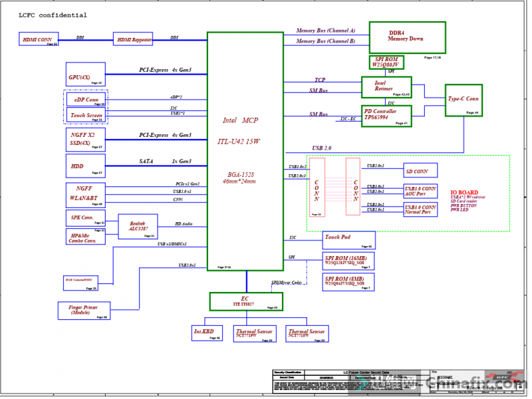This screenshot has height=399, width=532.
Task: Click the "LCFC confidential" header text
Action: [53, 15]
